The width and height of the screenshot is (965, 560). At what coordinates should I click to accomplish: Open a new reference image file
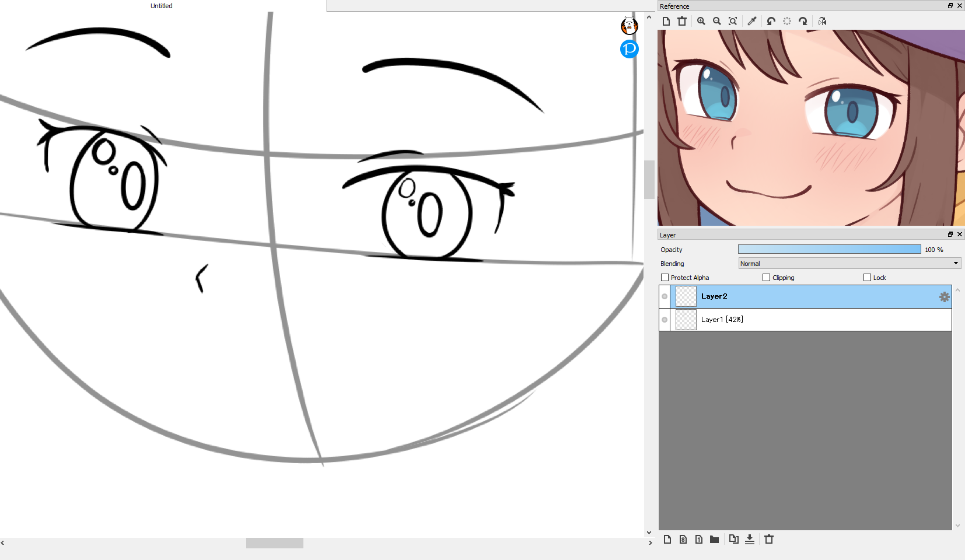tap(666, 22)
